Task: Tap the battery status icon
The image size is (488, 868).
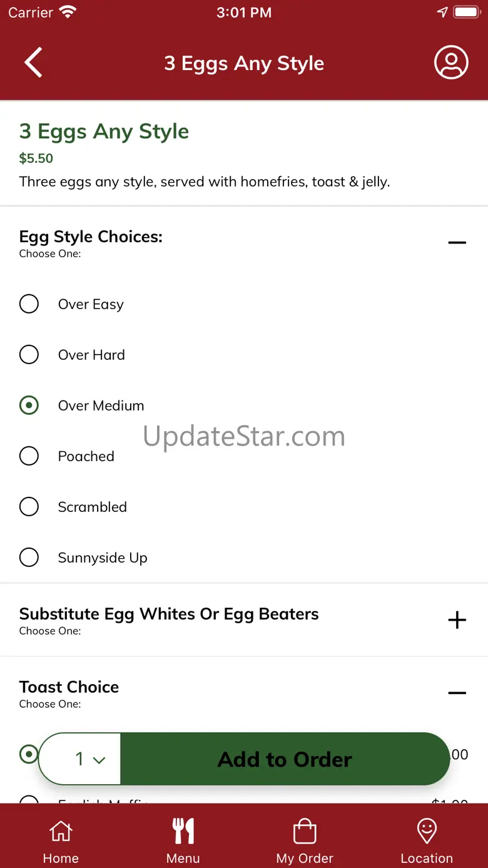Action: click(466, 13)
